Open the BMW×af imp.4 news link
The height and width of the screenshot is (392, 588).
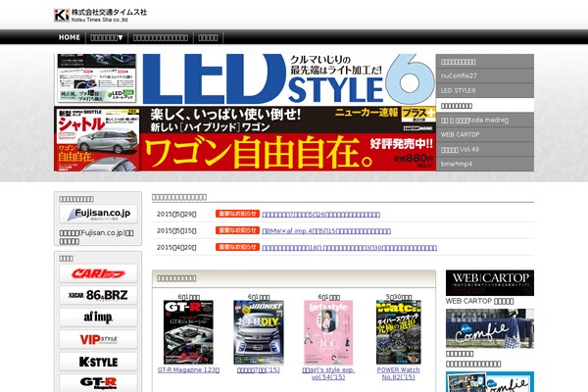tap(326, 231)
